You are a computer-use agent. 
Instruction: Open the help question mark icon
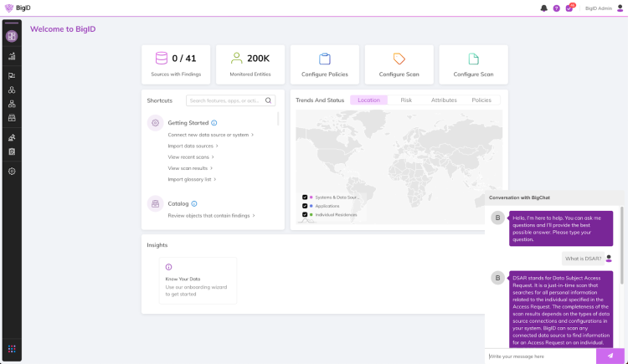[x=556, y=8]
